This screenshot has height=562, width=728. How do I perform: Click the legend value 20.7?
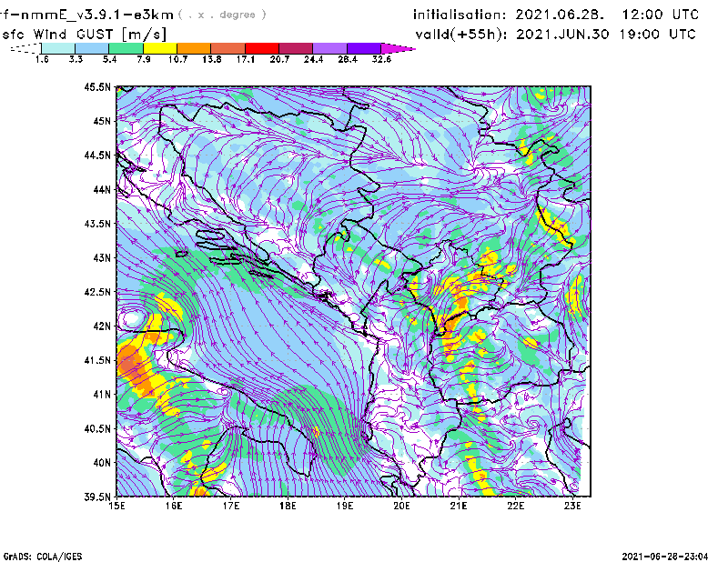point(279,59)
